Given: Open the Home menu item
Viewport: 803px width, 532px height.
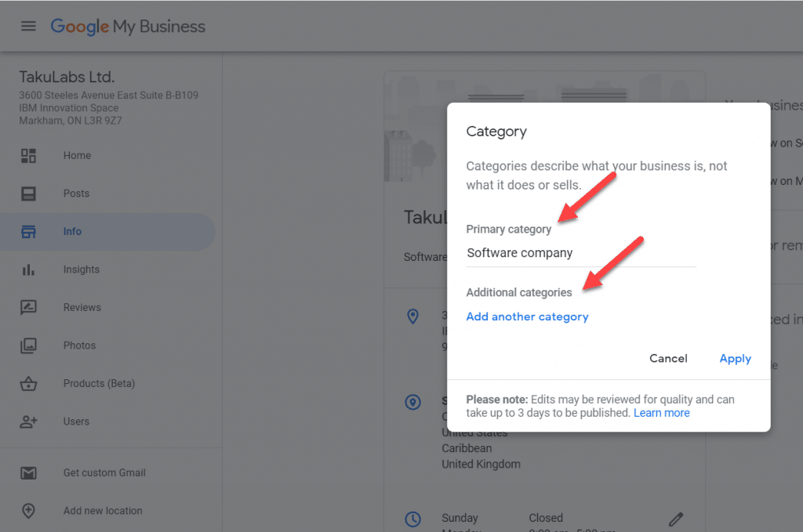Looking at the screenshot, I should [77, 155].
